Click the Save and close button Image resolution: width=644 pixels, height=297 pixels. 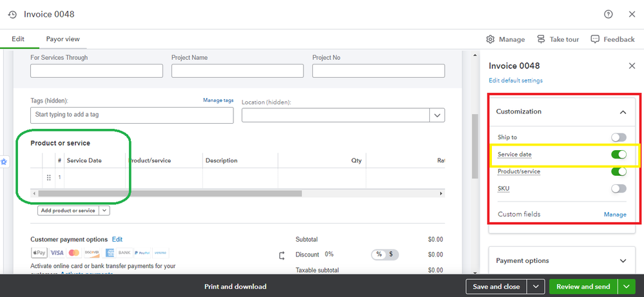496,287
